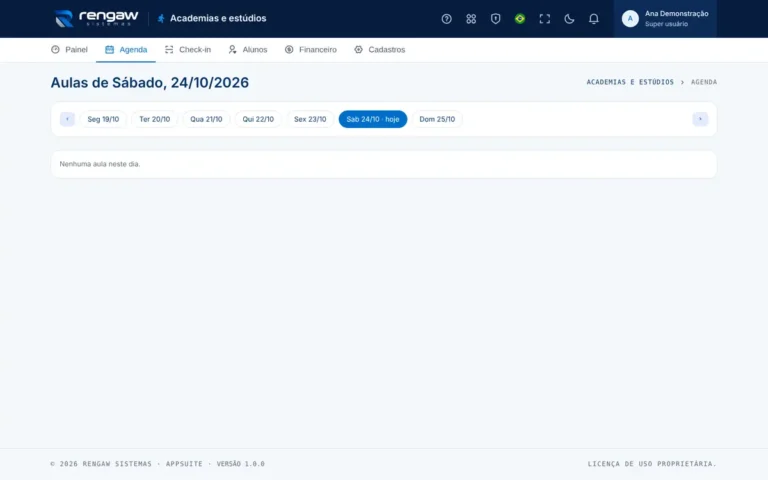Click the heading Aulas de Sábado, 24/10/2026
768x480 pixels.
[x=149, y=82]
